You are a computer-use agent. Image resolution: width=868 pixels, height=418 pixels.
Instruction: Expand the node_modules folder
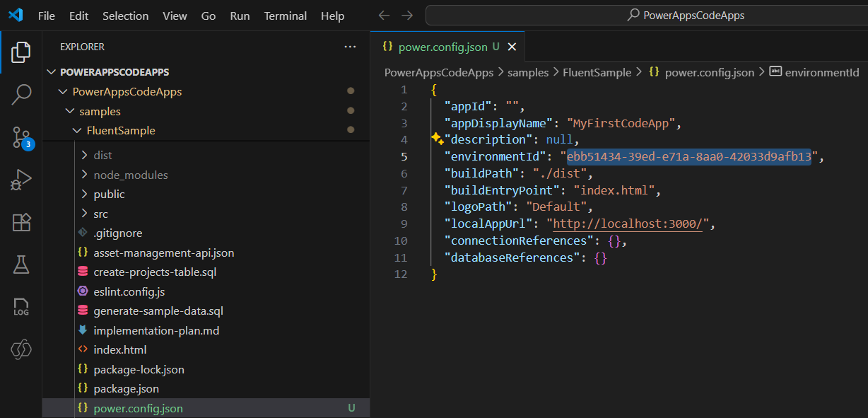130,175
